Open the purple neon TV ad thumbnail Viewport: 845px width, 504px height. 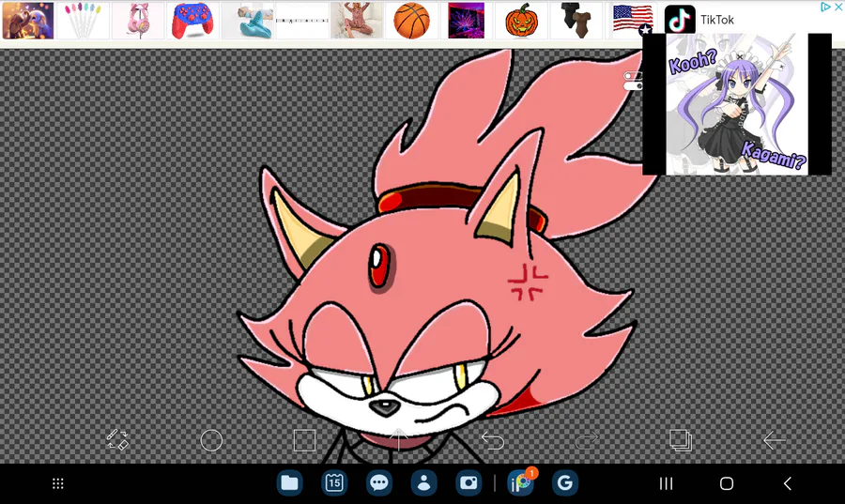coord(466,21)
